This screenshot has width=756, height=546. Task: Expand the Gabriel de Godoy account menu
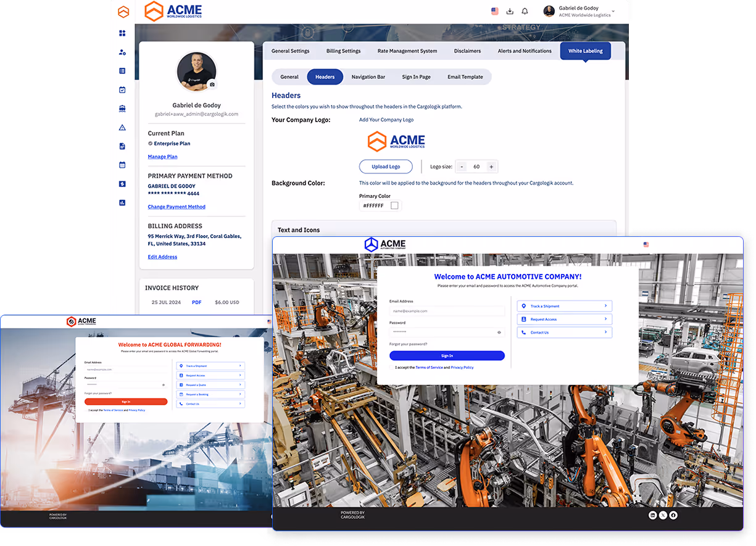coord(613,11)
